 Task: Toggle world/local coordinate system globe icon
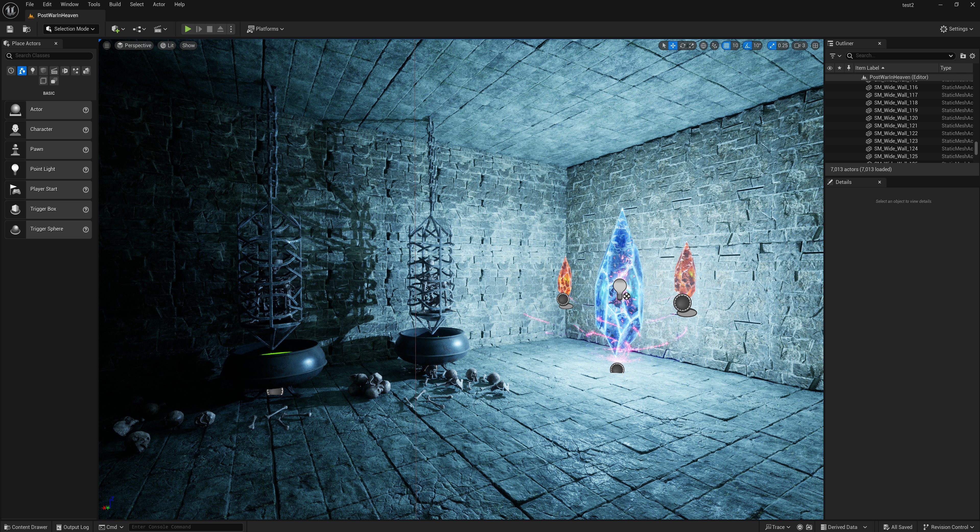point(703,46)
